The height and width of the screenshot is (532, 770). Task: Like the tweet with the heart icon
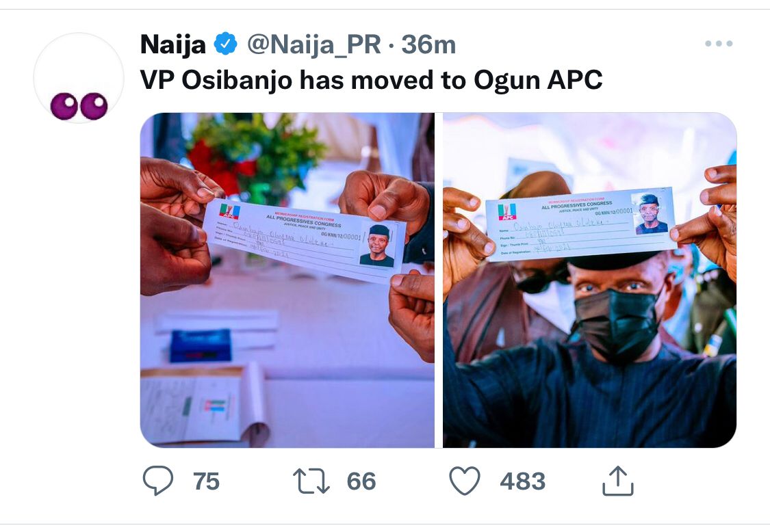point(464,481)
